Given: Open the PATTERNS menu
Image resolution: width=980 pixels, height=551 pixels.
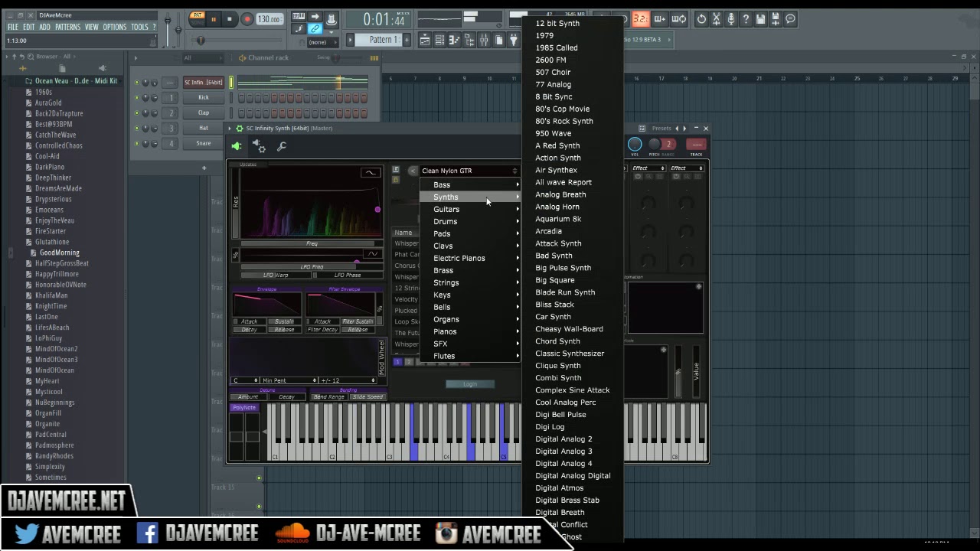Looking at the screenshot, I should click(67, 27).
